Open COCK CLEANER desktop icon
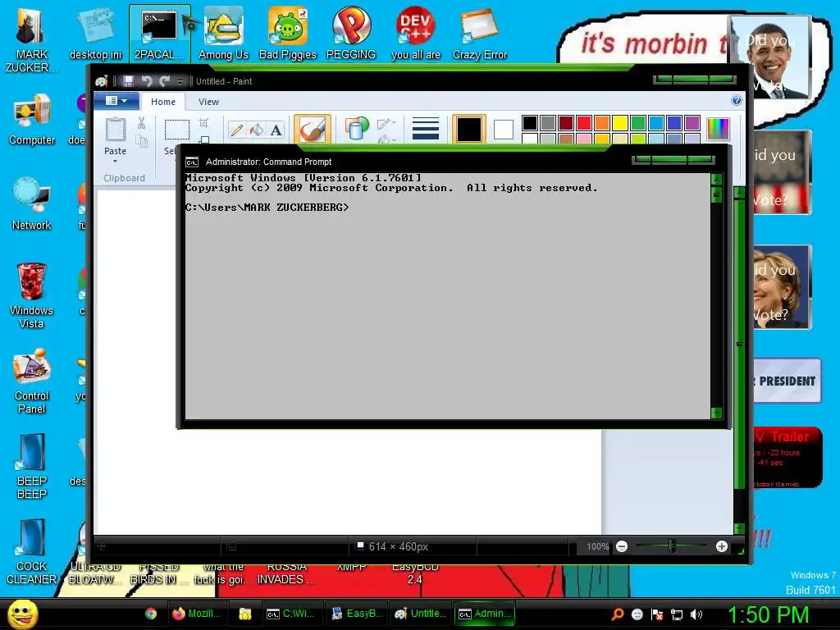 [x=32, y=552]
